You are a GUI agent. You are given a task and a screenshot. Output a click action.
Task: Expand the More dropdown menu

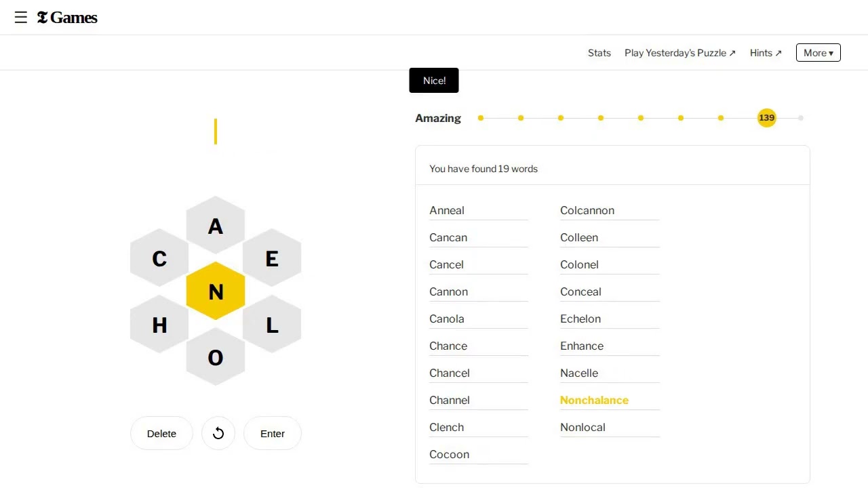pyautogui.click(x=818, y=53)
